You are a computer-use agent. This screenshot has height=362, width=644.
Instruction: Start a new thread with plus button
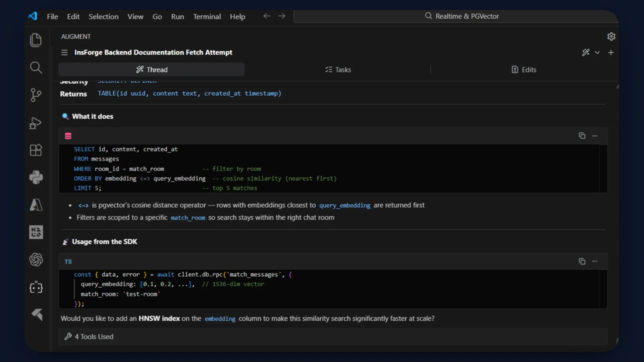pos(611,53)
